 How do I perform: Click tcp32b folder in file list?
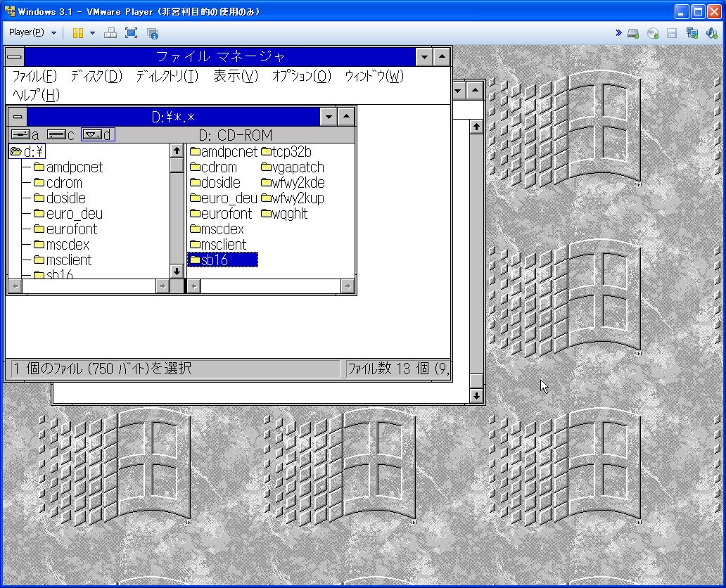coord(286,152)
